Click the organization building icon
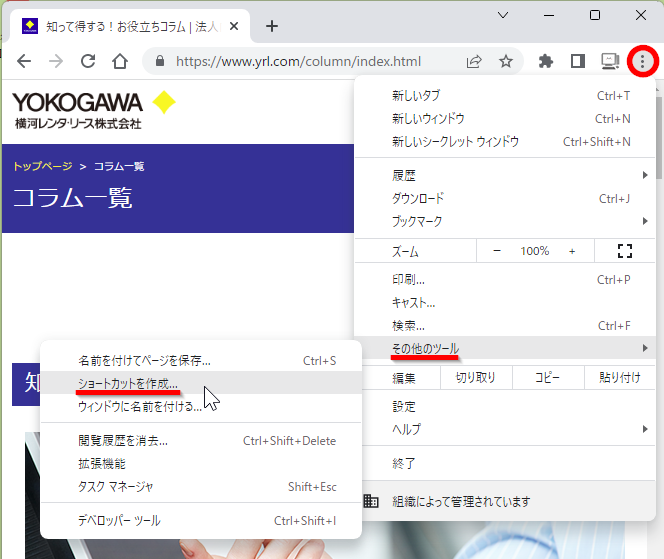 [x=371, y=501]
